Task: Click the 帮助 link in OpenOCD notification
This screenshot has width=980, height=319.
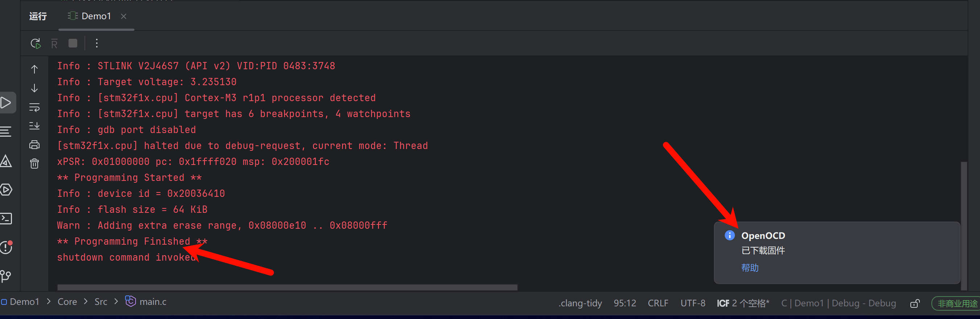Action: [749, 268]
